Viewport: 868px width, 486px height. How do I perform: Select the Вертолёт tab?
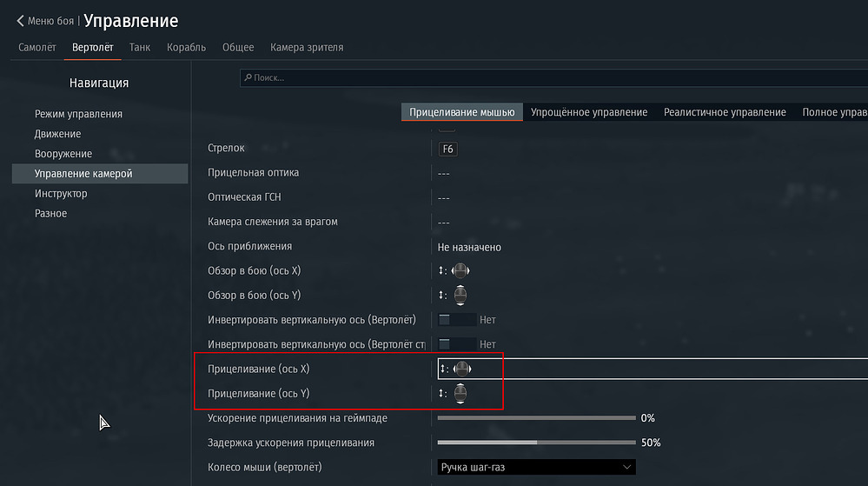tap(92, 48)
